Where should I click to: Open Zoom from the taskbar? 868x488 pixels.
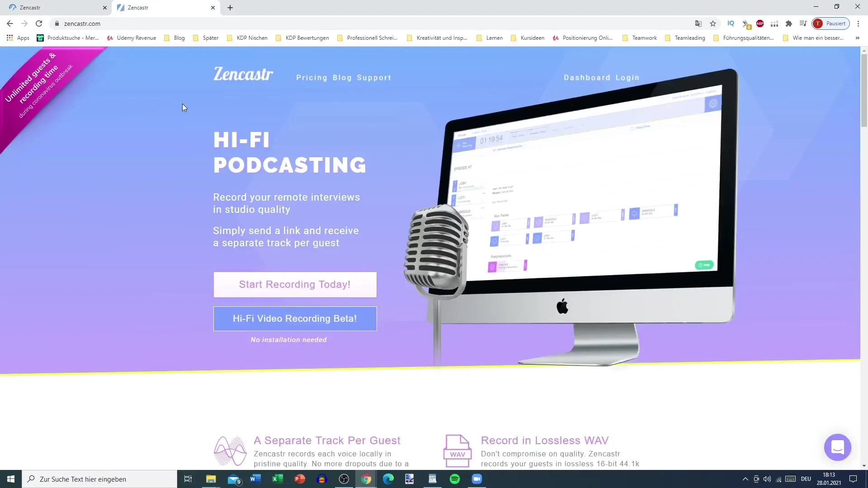tap(477, 479)
